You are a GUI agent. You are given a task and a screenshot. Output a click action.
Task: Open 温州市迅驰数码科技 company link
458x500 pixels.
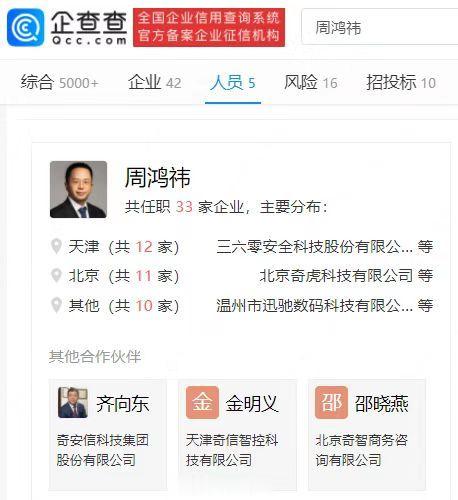coord(315,305)
